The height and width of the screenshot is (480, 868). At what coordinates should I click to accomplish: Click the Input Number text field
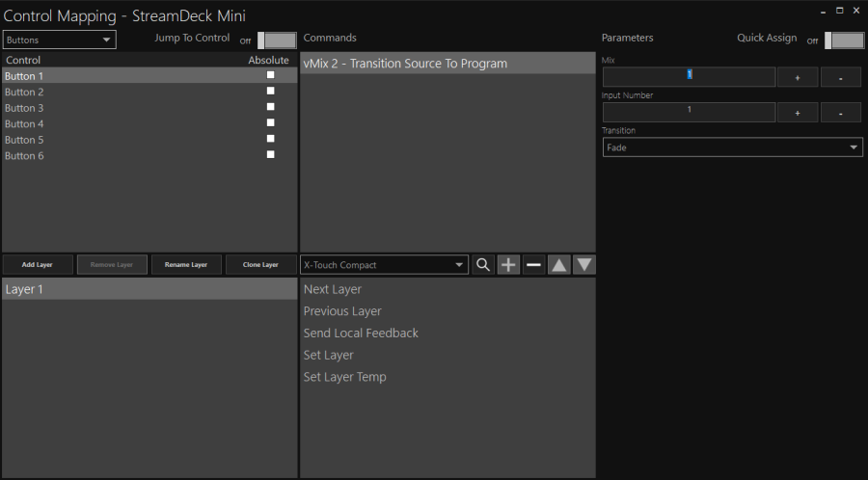pyautogui.click(x=689, y=112)
